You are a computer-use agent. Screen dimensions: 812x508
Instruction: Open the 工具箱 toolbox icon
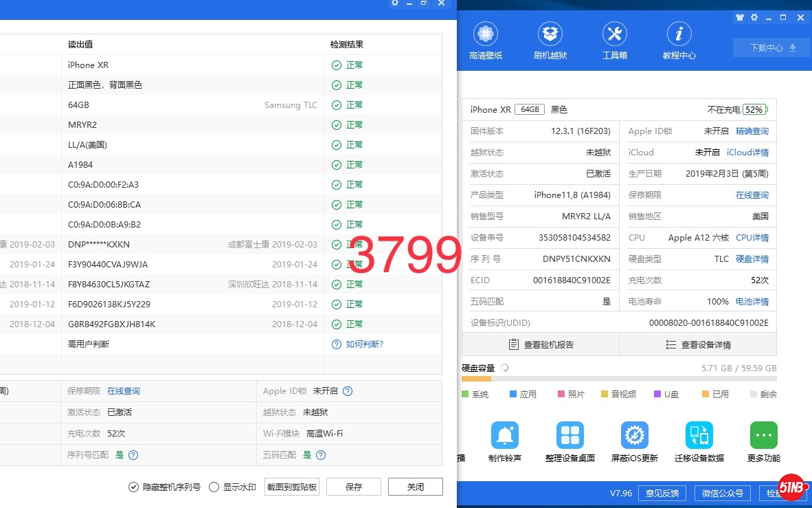(x=615, y=34)
